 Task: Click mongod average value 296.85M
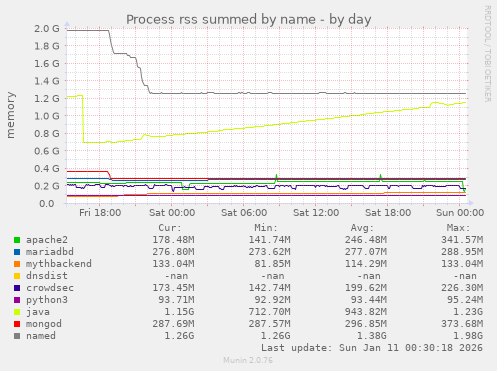coord(366,324)
